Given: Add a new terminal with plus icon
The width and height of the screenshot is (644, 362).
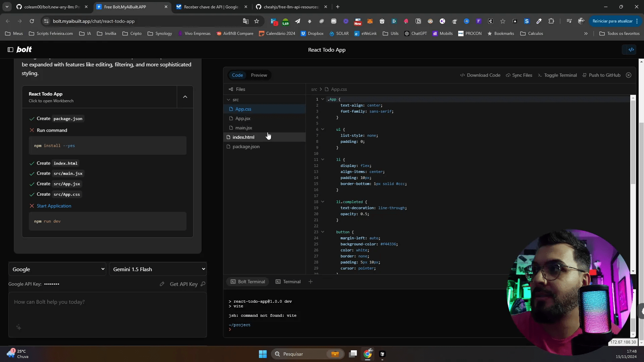Looking at the screenshot, I should [311, 282].
